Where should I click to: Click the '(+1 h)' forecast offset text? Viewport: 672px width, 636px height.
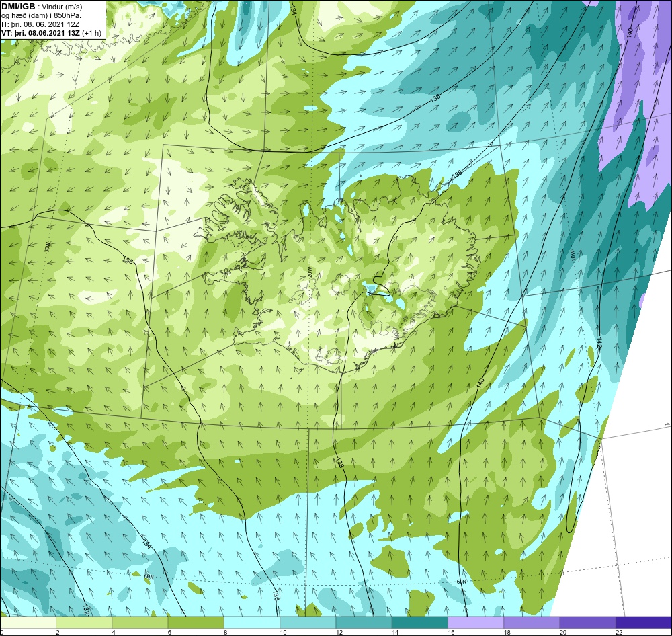coord(91,33)
